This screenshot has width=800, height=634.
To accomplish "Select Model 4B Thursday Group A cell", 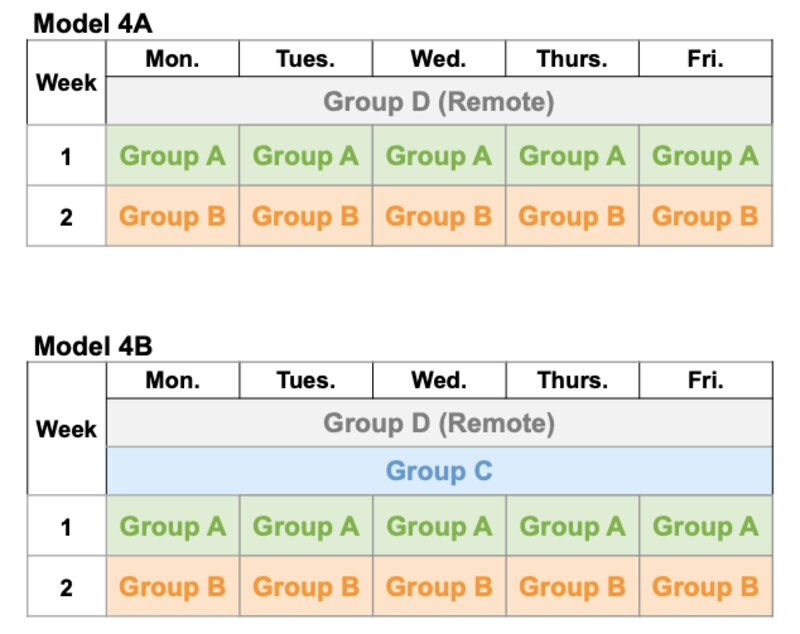I will tap(572, 526).
